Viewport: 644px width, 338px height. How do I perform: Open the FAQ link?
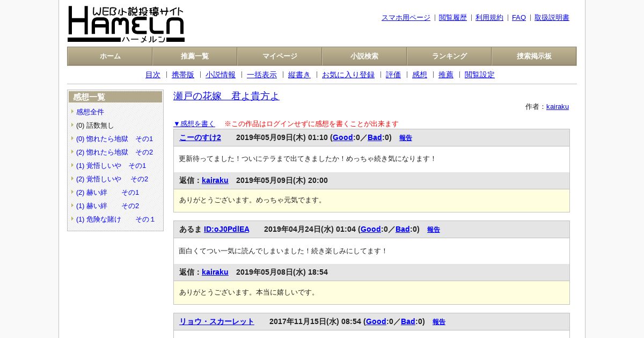coord(519,18)
